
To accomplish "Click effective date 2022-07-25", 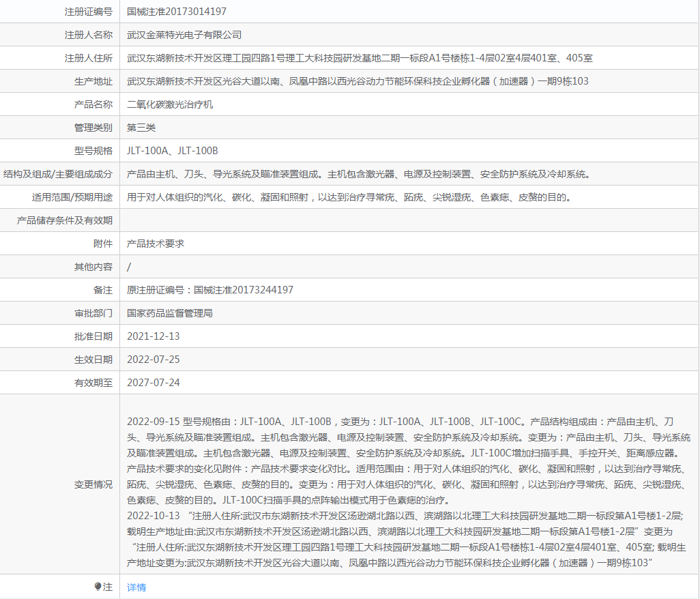I will pyautogui.click(x=153, y=360).
